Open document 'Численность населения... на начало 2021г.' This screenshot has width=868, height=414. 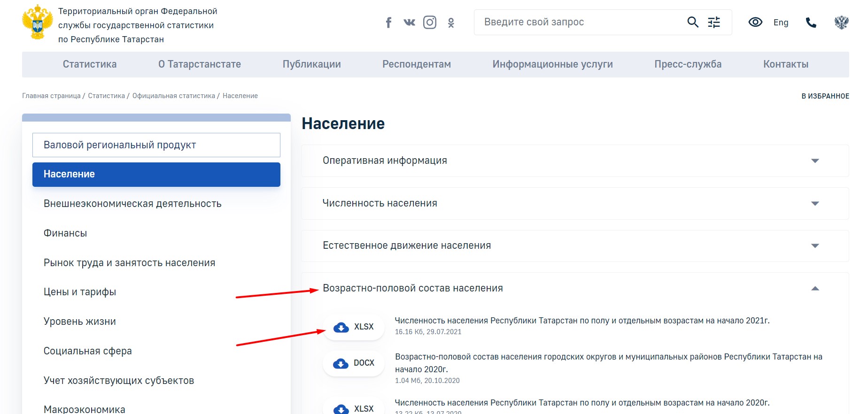[582, 321]
